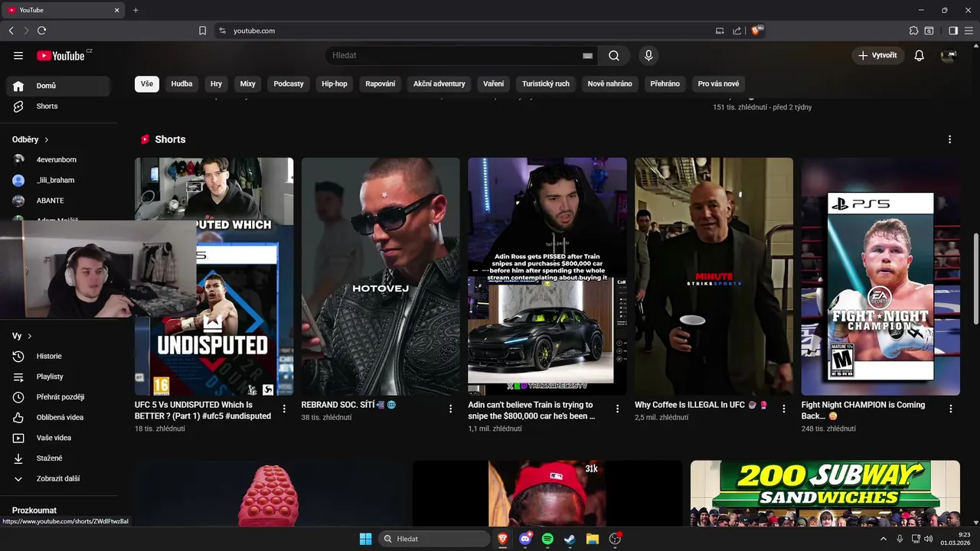Select the Vše filter chip
The image size is (980, 551).
[147, 83]
